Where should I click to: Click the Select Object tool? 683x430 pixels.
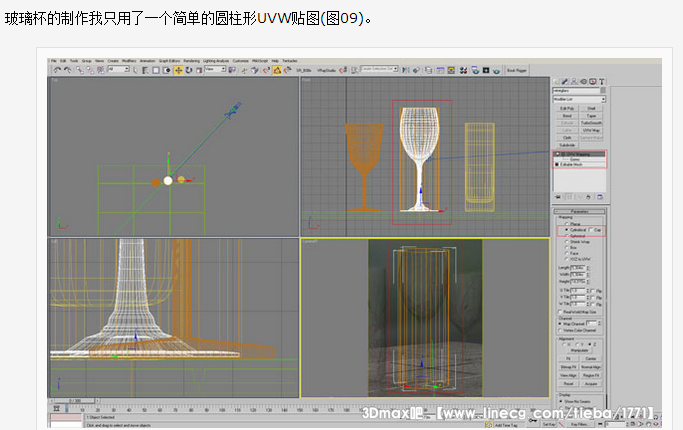pyautogui.click(x=135, y=70)
